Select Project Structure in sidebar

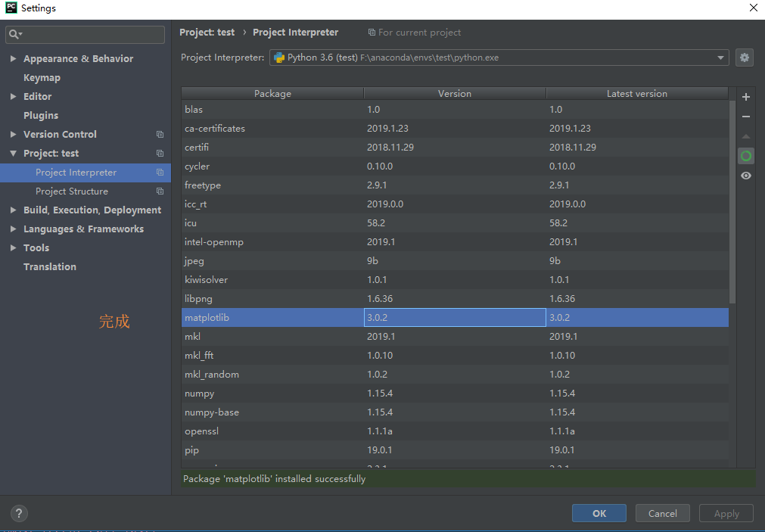click(x=86, y=191)
